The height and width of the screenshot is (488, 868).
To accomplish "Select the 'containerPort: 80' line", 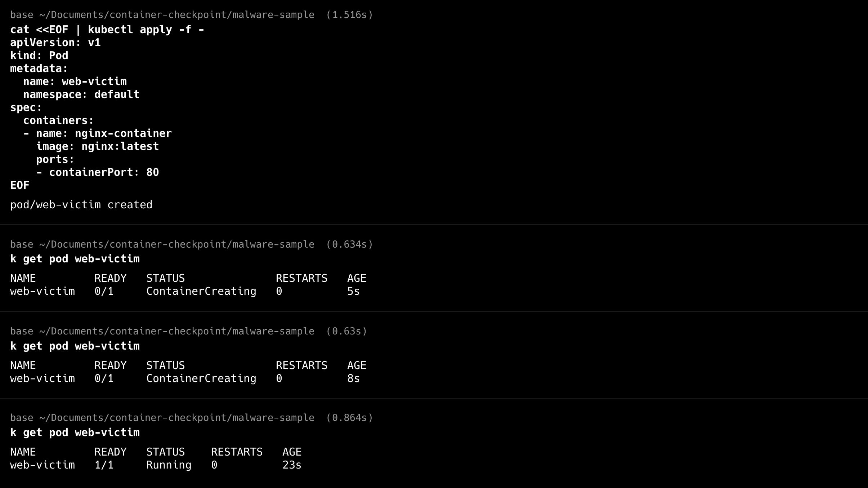I will [x=98, y=172].
